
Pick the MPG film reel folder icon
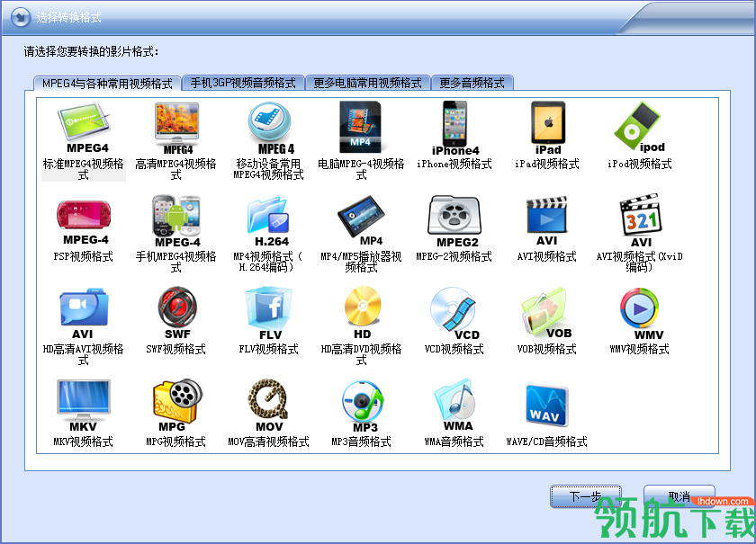click(176, 406)
